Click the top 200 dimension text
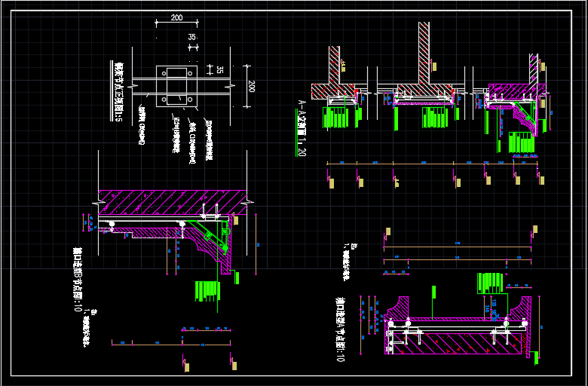Viewport: 588px width, 386px height. click(176, 17)
